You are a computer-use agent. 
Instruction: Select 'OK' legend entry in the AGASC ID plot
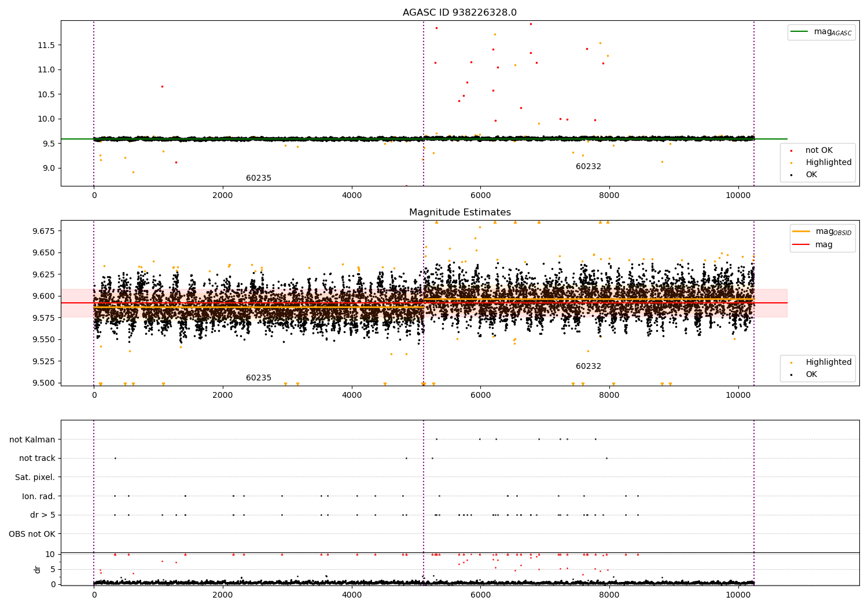coord(811,175)
